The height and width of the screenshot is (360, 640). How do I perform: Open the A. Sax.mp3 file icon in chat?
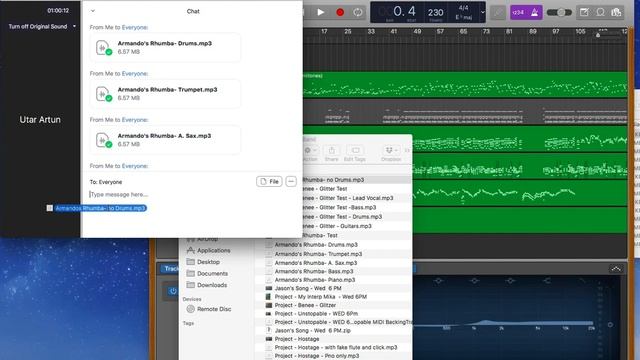pos(103,140)
